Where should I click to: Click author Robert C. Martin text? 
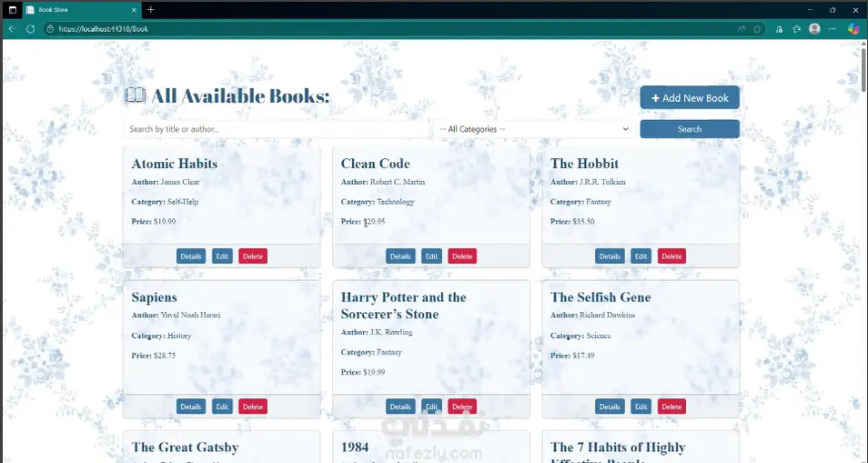point(398,182)
